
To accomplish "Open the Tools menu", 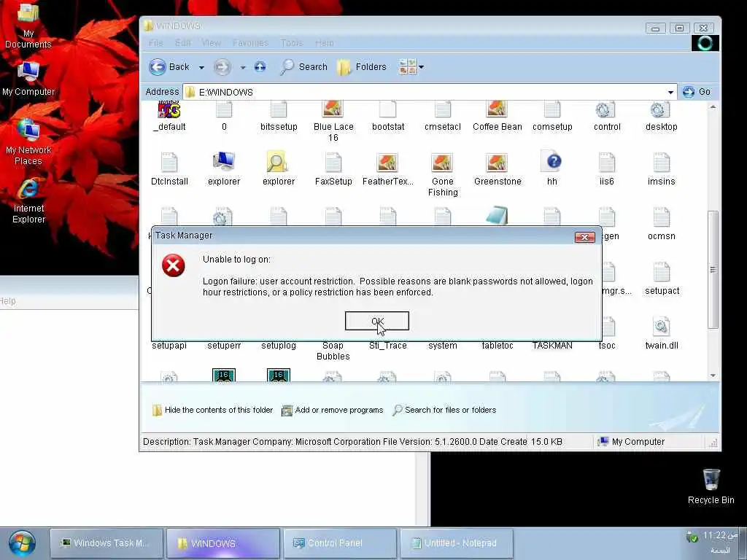I will [x=292, y=43].
